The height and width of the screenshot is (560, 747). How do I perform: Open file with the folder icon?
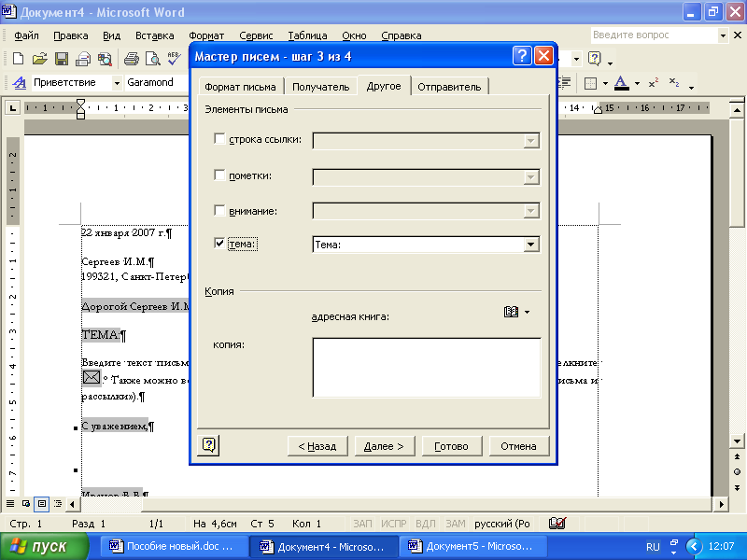(39, 59)
